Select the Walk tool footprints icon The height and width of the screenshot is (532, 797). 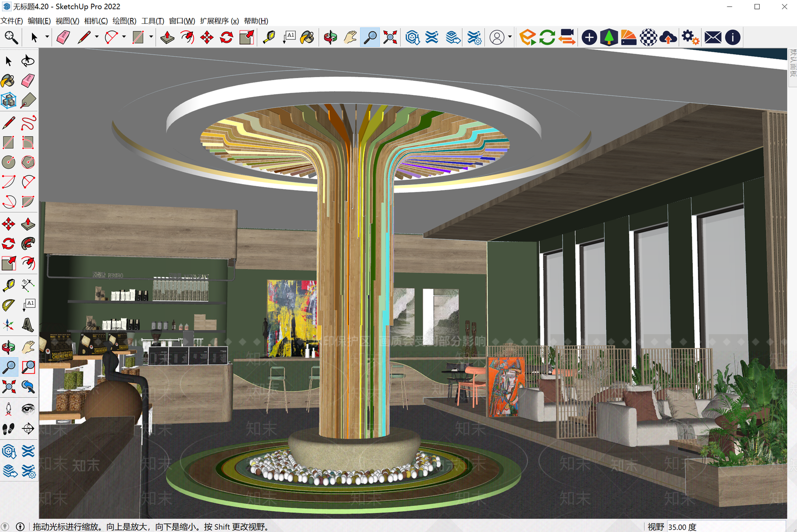pyautogui.click(x=9, y=428)
